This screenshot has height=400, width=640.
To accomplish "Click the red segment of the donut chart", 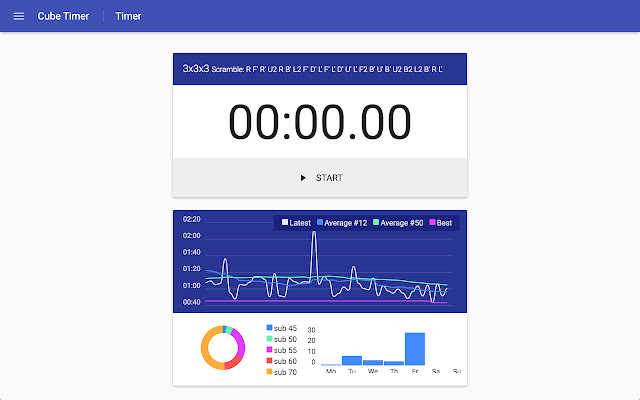I will [233, 362].
